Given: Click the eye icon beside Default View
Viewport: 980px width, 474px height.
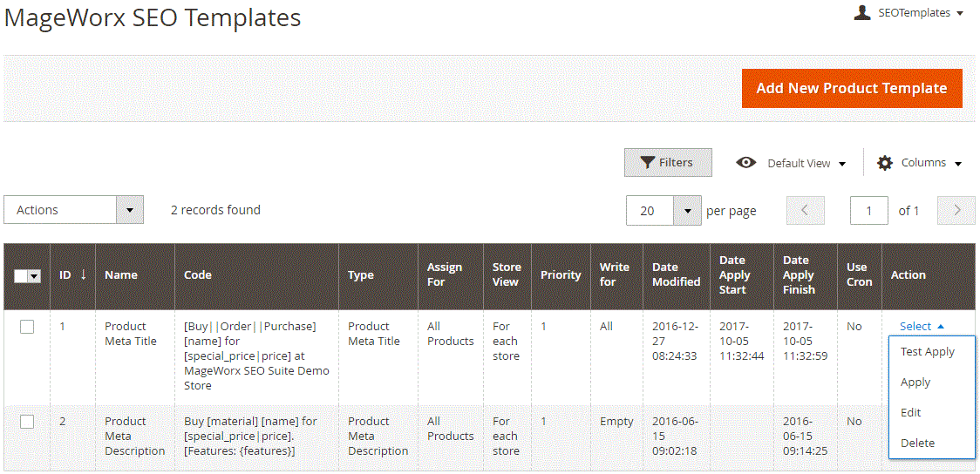Looking at the screenshot, I should coord(745,163).
